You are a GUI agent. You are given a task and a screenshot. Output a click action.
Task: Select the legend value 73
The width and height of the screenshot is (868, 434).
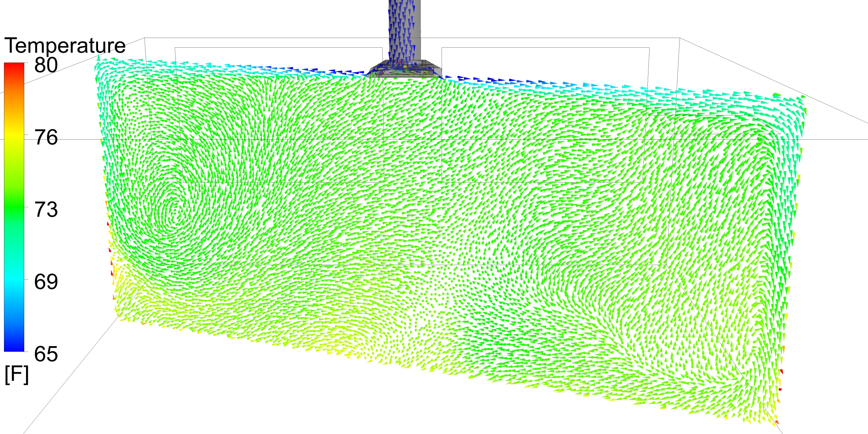click(46, 210)
